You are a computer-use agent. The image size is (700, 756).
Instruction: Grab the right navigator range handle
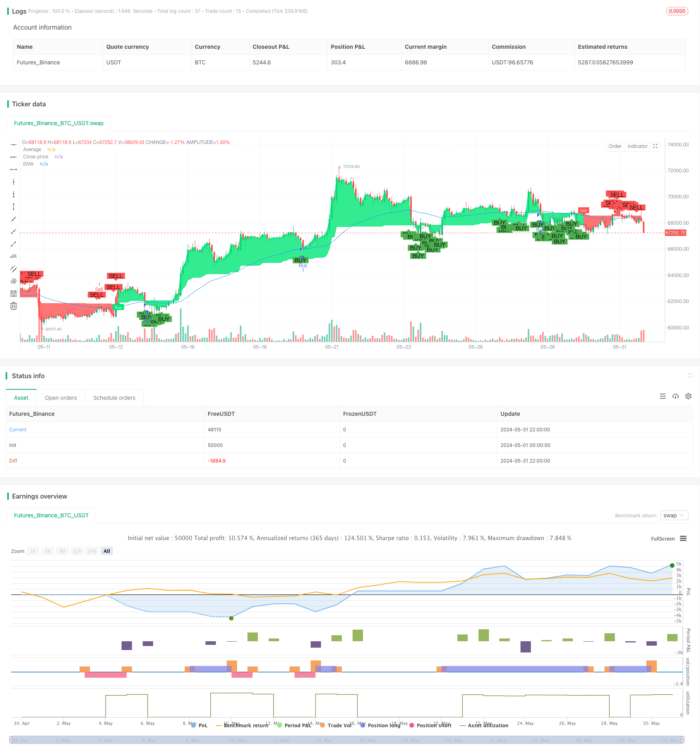683,740
